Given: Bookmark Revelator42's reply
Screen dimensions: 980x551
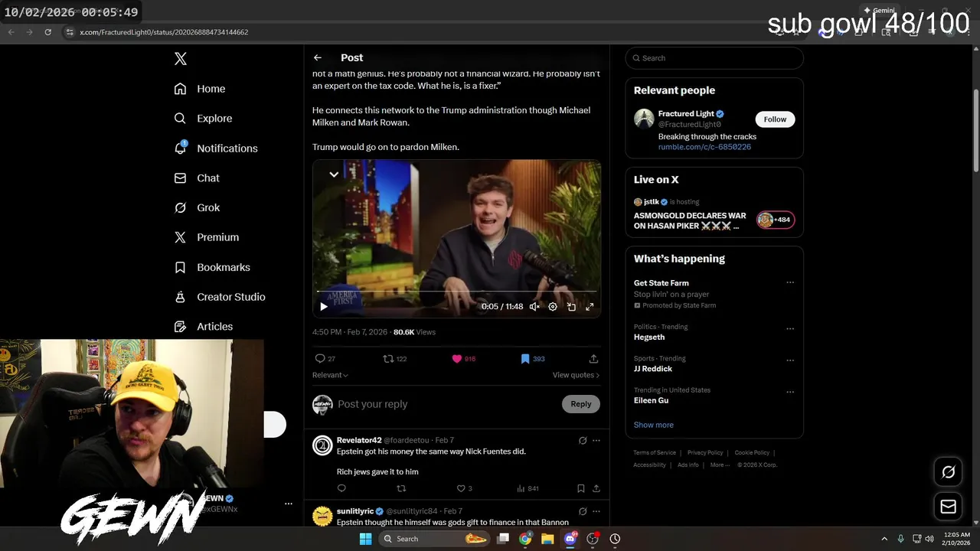Looking at the screenshot, I should (x=580, y=488).
